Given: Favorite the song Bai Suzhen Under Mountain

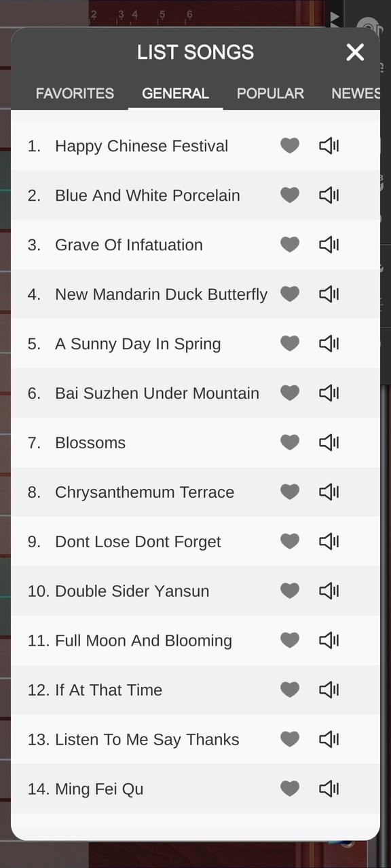Looking at the screenshot, I should (x=290, y=393).
